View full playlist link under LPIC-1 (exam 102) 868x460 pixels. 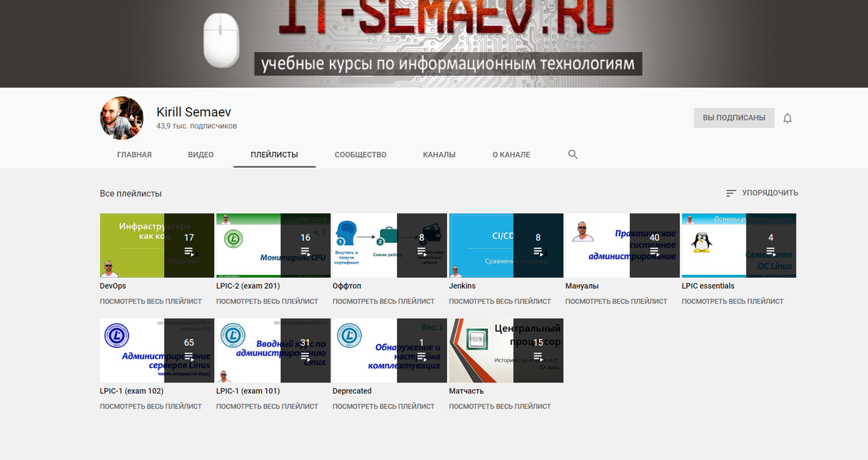pyautogui.click(x=151, y=406)
